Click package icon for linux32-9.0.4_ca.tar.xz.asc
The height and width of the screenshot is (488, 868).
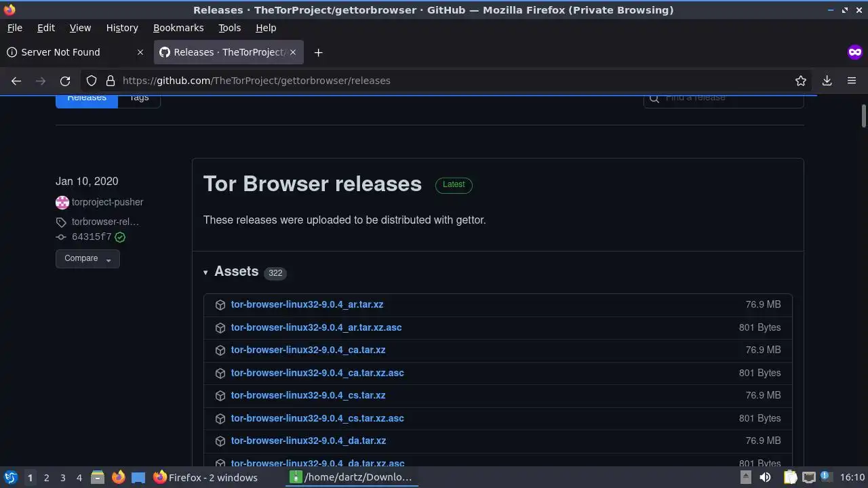point(220,373)
